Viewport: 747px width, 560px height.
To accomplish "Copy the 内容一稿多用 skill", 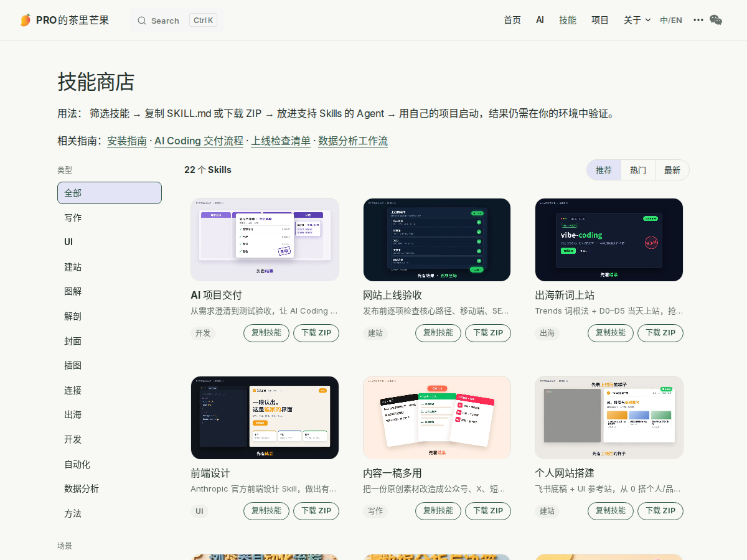I will coord(438,511).
